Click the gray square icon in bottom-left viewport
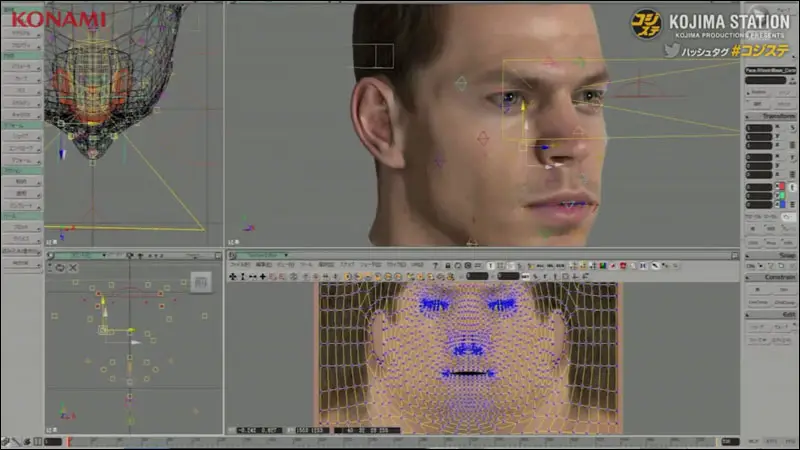 (x=201, y=283)
